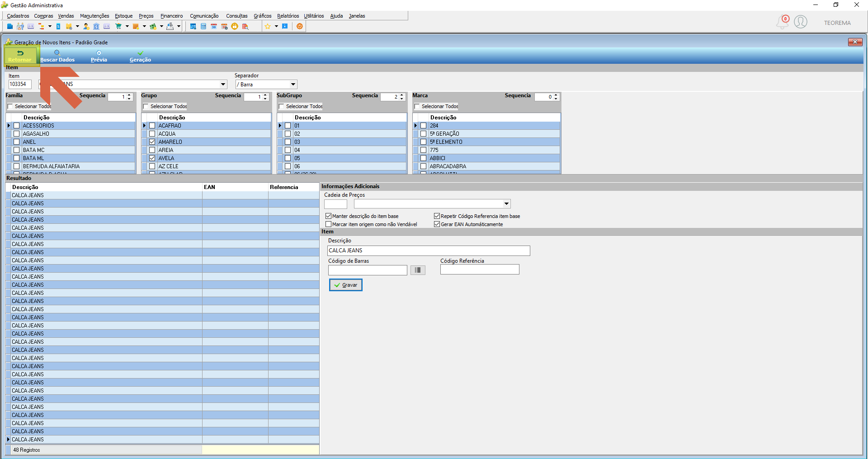The image size is (868, 459).
Task: Toggle Selecionar Todos under Grupo
Action: [x=146, y=107]
